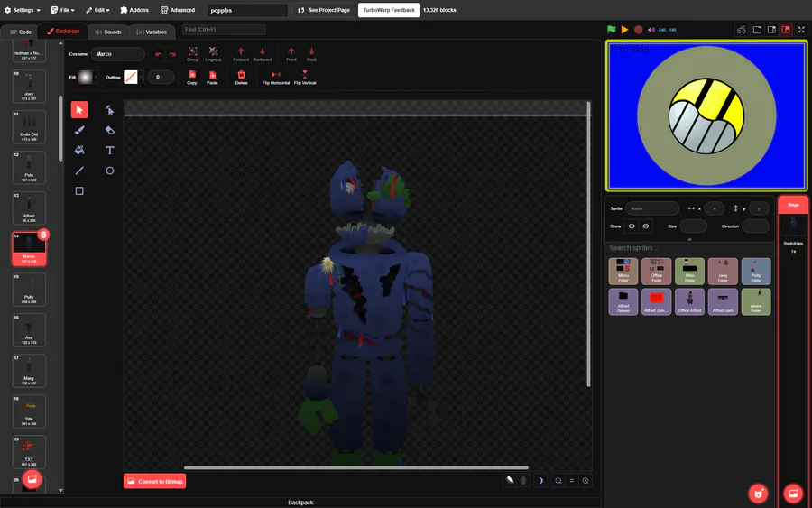The image size is (812, 508).
Task: Switch to the Code tab
Action: (x=20, y=32)
